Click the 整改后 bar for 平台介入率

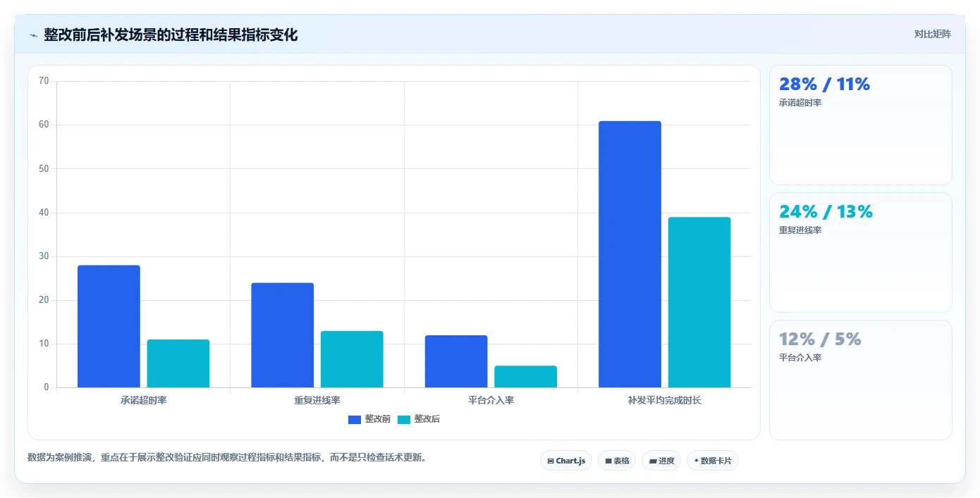[x=526, y=377]
